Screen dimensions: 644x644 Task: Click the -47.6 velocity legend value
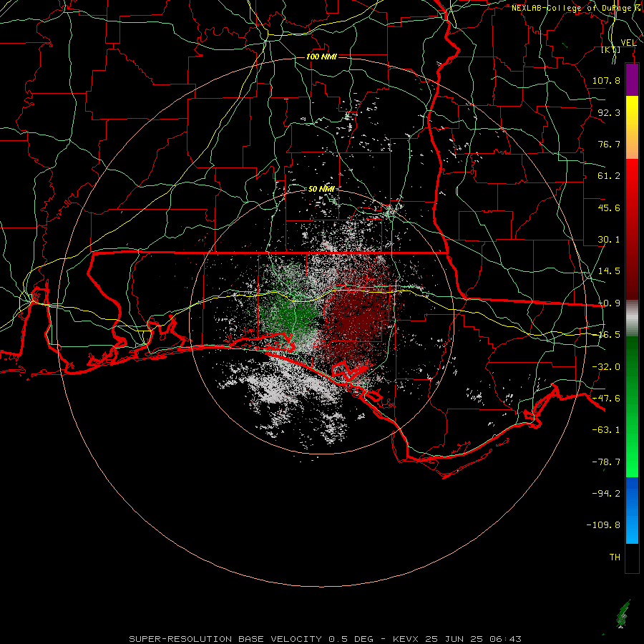coord(606,399)
